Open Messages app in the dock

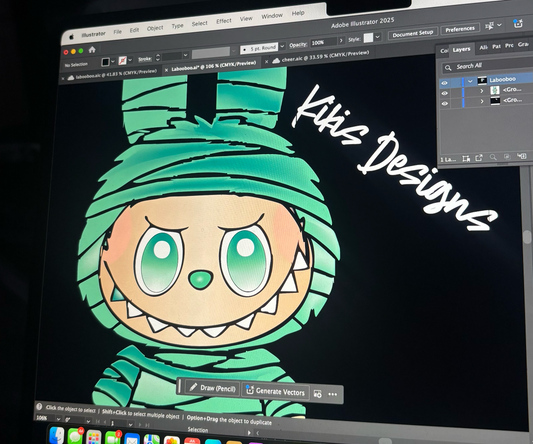coord(75,436)
